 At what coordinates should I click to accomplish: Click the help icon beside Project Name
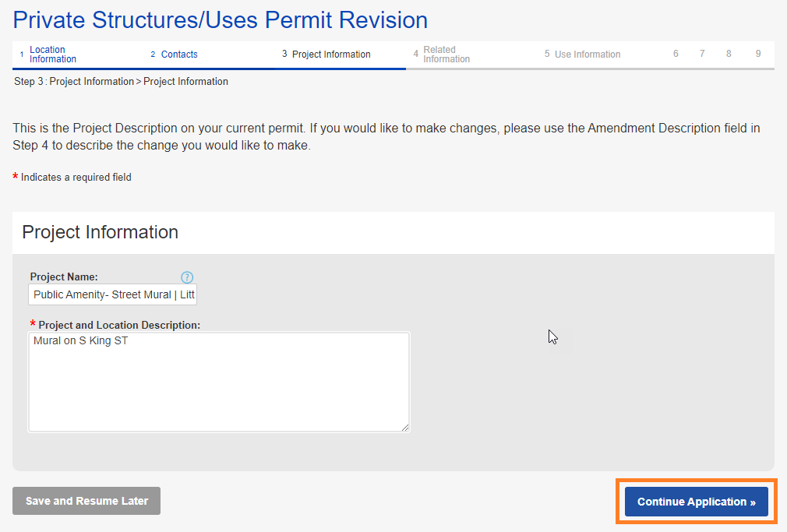(187, 277)
